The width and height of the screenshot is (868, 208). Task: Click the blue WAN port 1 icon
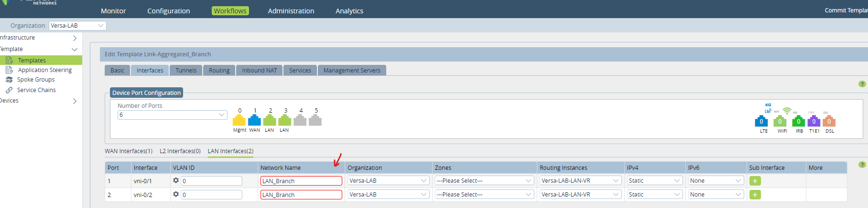255,120
